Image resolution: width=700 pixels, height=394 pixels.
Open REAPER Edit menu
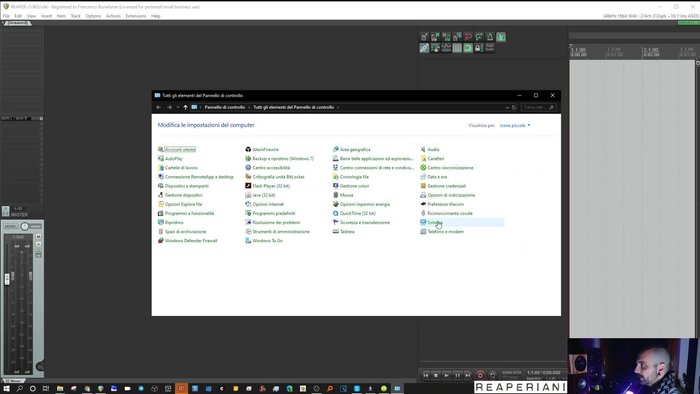tap(18, 16)
